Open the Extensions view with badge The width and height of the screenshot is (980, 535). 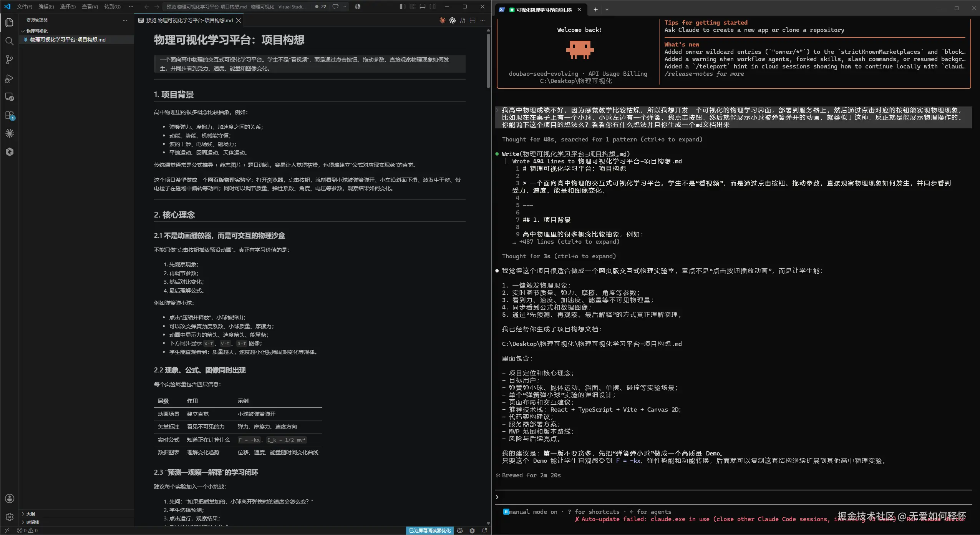pos(10,115)
